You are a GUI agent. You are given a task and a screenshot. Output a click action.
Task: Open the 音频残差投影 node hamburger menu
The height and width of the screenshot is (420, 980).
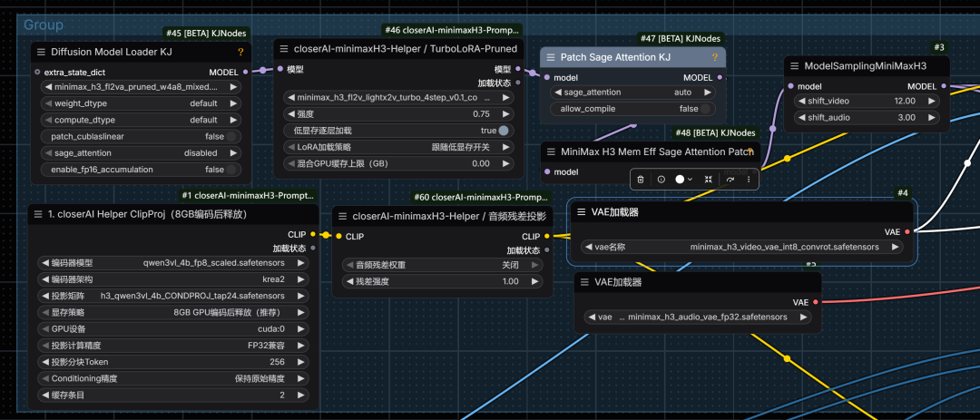(x=342, y=216)
